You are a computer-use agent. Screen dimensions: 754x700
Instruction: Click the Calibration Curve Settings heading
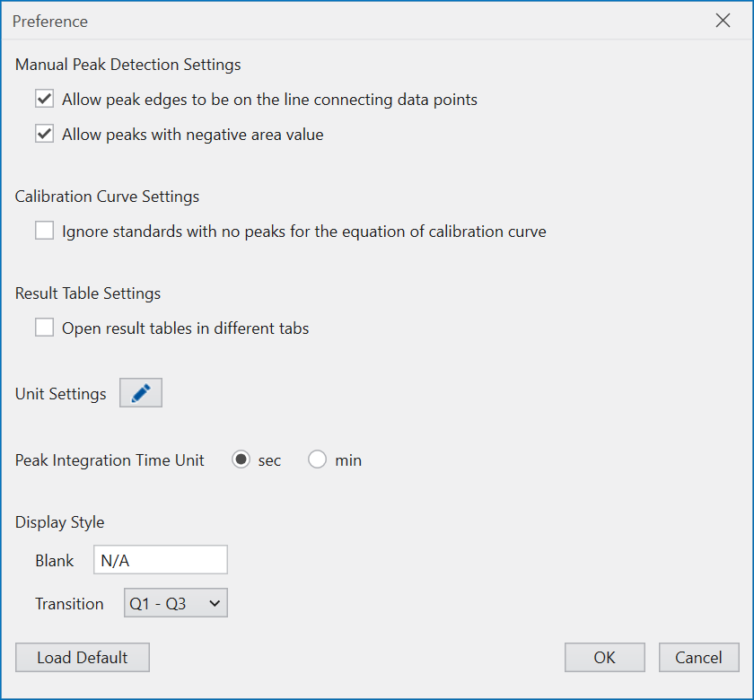(108, 197)
